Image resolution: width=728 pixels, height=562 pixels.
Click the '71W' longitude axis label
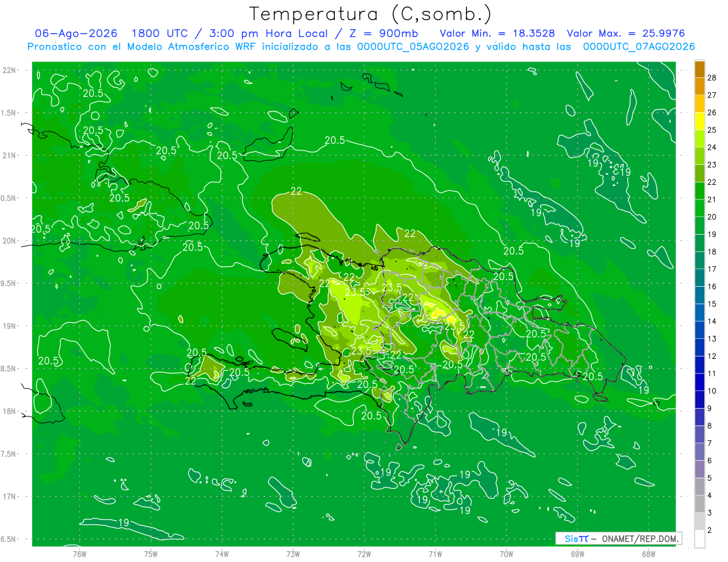[x=436, y=554]
